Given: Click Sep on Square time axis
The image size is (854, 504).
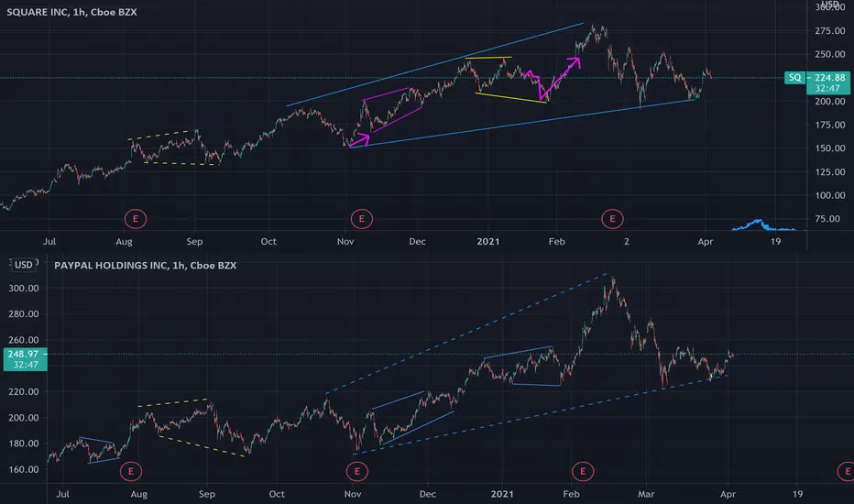Looking at the screenshot, I should 194,241.
